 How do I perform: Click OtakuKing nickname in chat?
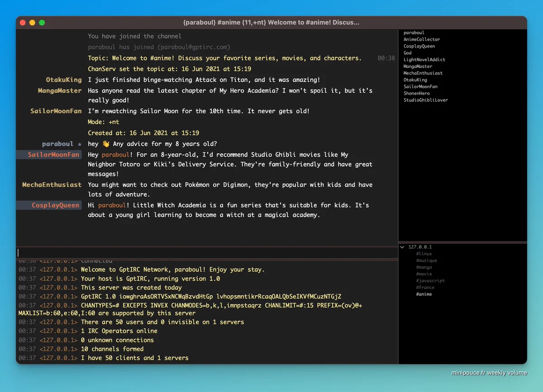pyautogui.click(x=64, y=80)
